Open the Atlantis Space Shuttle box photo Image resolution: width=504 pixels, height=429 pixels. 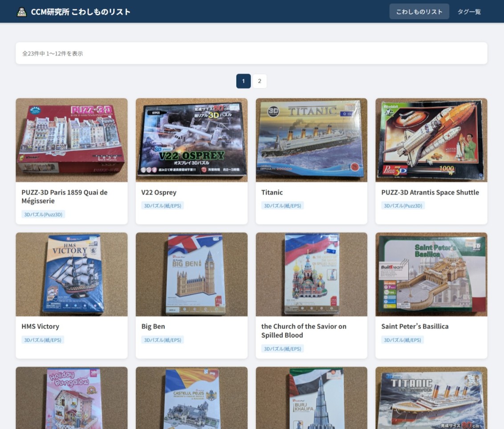pos(431,140)
